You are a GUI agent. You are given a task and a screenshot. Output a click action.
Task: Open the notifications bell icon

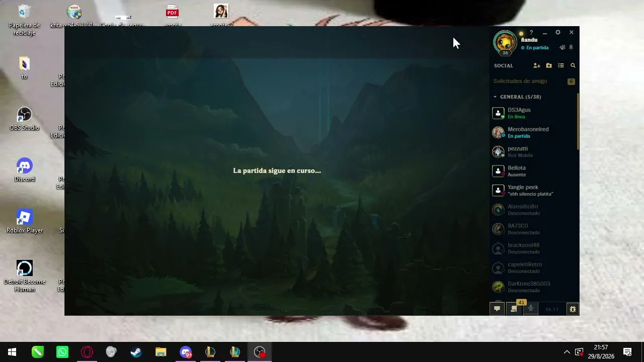click(571, 48)
